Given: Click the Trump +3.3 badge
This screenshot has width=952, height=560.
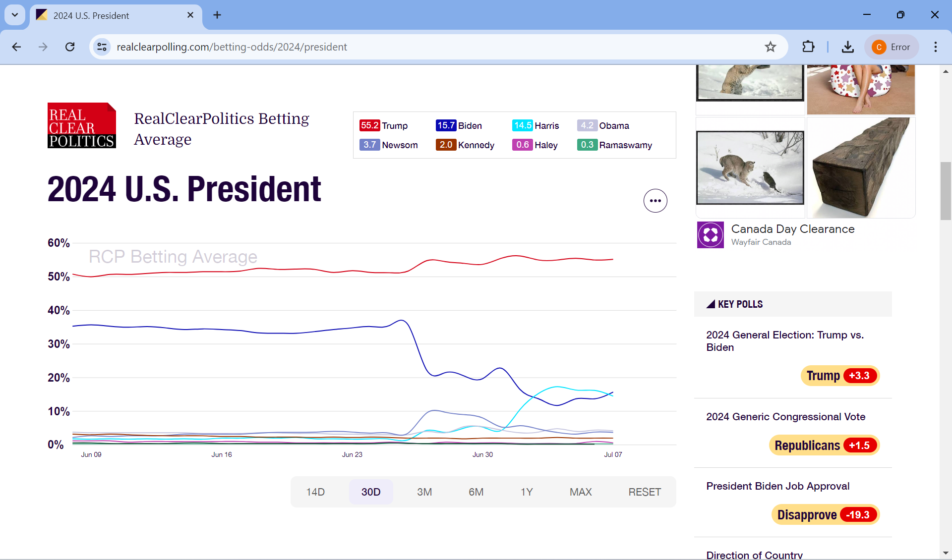Looking at the screenshot, I should coord(840,376).
